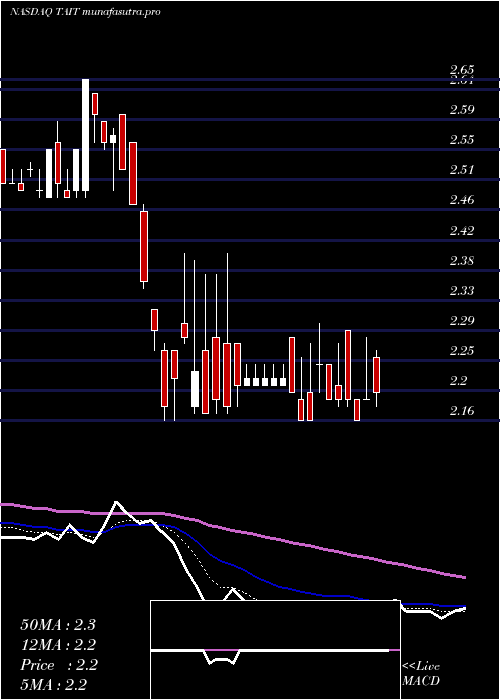This screenshot has height=700, width=500.
Task: Click the 2.33 price axis label
Action: click(x=462, y=291)
